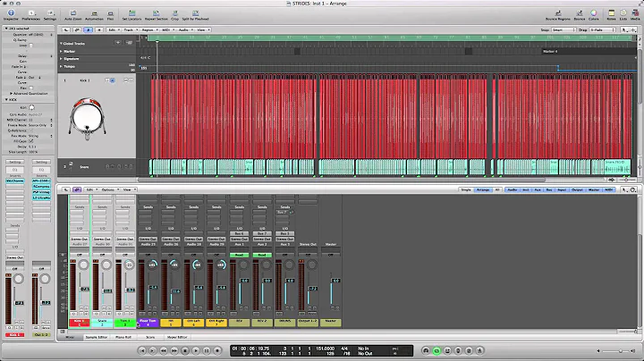Collapse the KICK track parameters section
The image size is (644, 361).
(6, 100)
